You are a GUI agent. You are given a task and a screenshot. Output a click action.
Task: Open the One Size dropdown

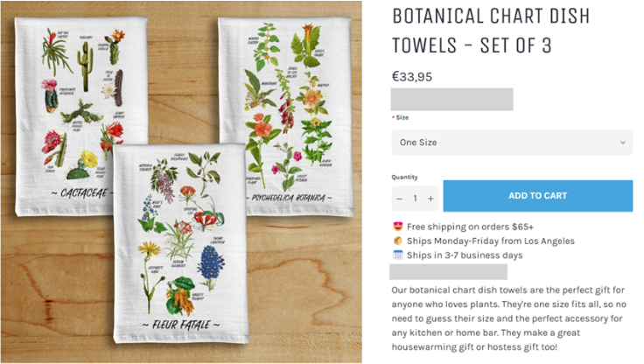(512, 143)
